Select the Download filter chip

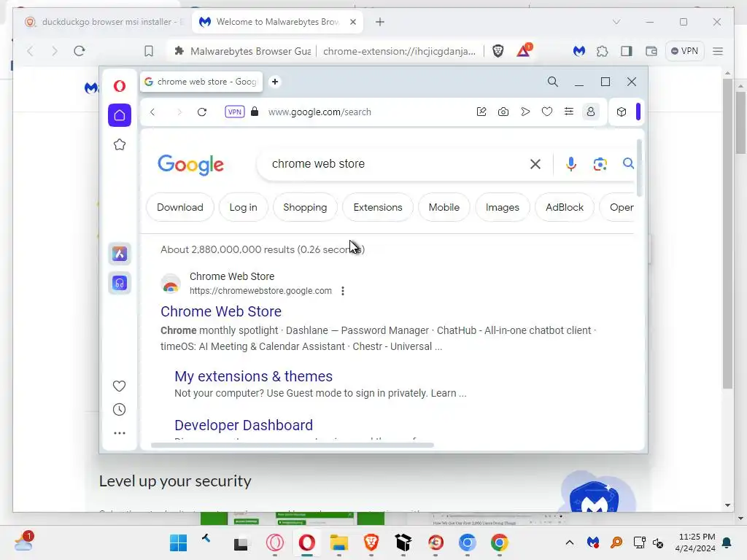(180, 208)
